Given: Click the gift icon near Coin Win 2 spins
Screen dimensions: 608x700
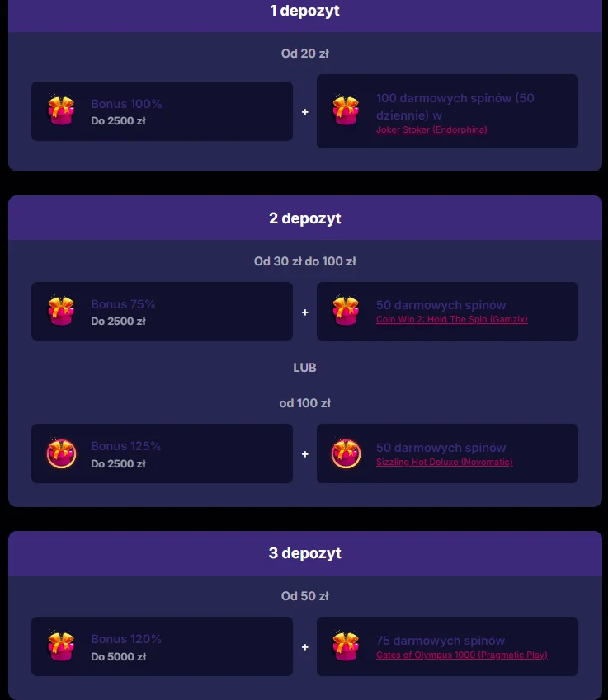Looking at the screenshot, I should (346, 311).
